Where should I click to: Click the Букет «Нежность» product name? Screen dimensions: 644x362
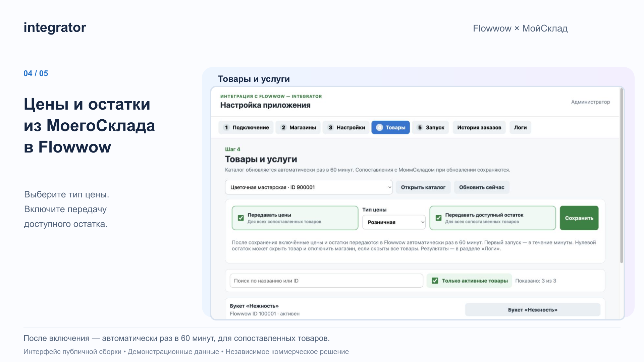click(x=254, y=306)
